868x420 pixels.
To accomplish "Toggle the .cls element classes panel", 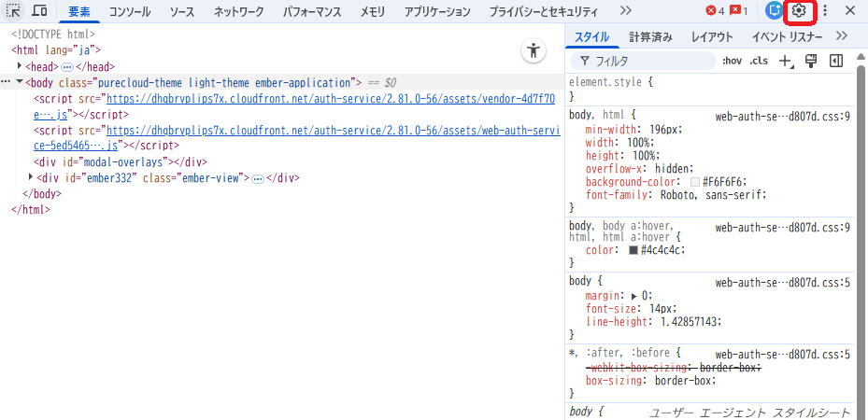I will pyautogui.click(x=759, y=62).
